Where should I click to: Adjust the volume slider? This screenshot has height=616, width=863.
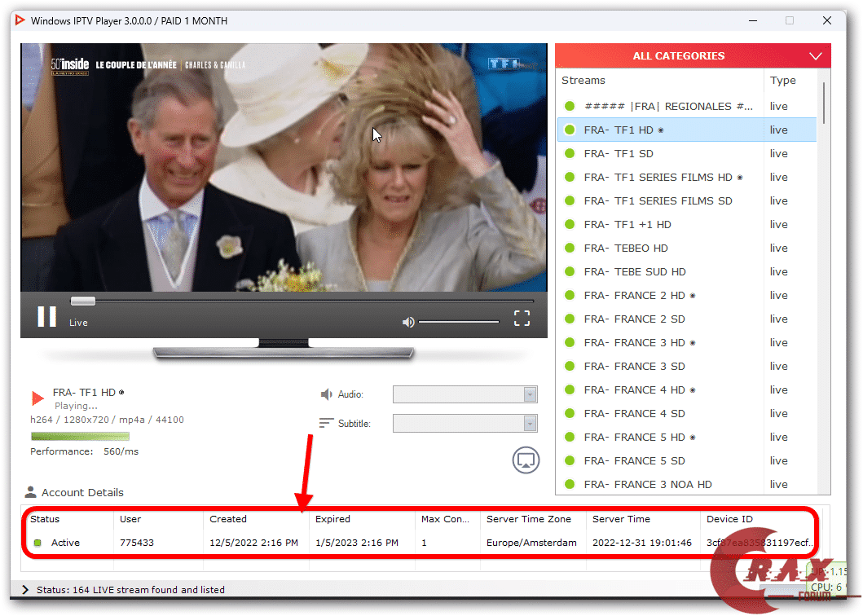(x=459, y=322)
